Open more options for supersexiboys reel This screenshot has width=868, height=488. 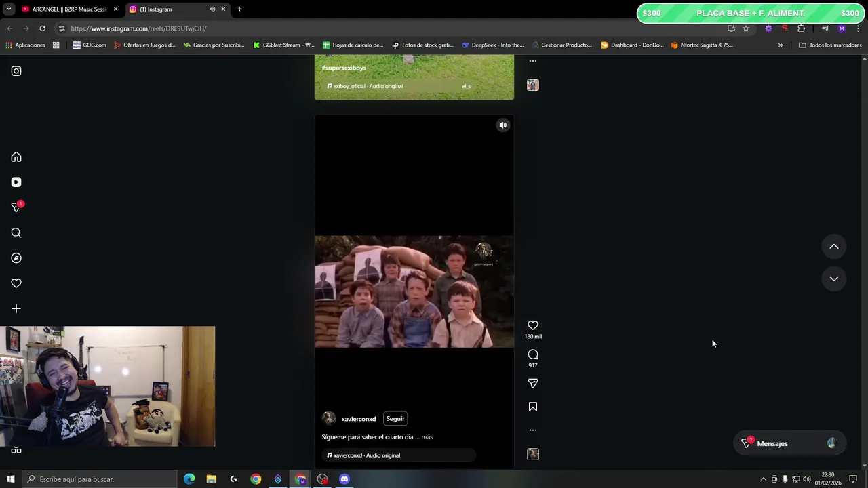click(533, 61)
